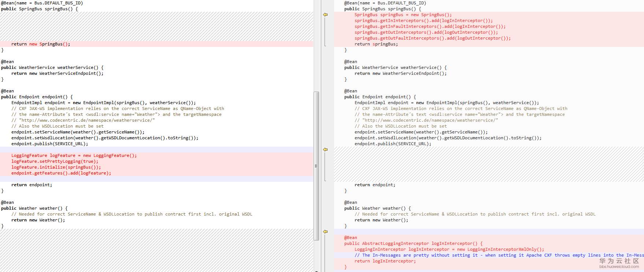This screenshot has width=644, height=272.
Task: Click the 'return logInInterceptor;' line
Action: pos(385,261)
